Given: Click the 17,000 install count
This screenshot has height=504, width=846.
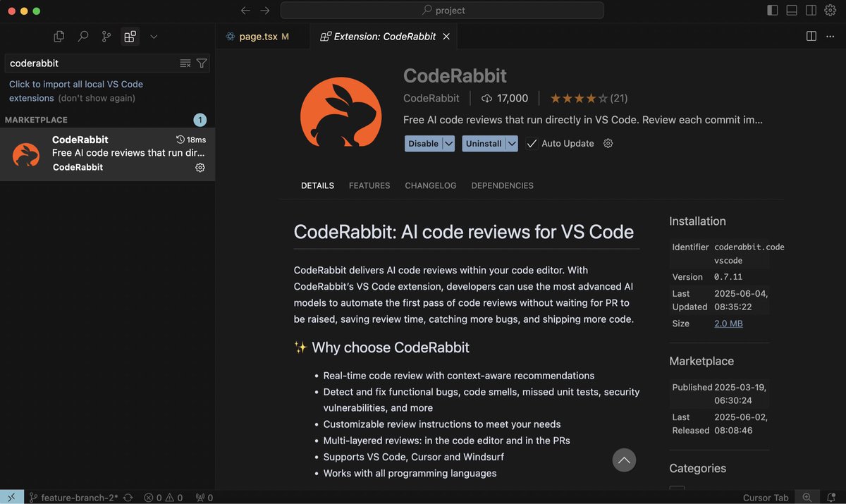Looking at the screenshot, I should coord(505,99).
